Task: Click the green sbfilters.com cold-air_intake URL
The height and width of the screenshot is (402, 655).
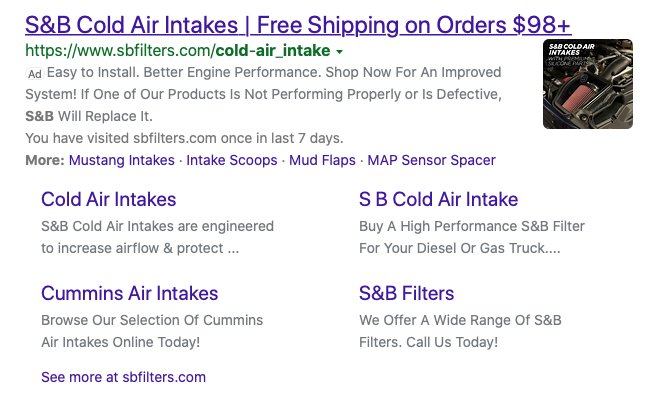Action: coord(178,51)
